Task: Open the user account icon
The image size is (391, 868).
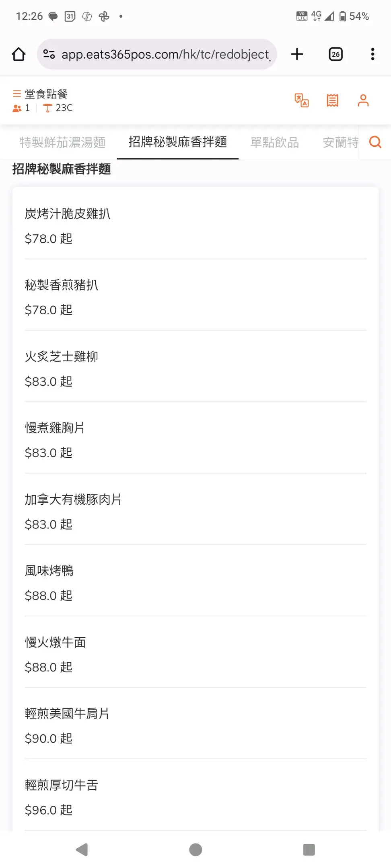Action: point(363,100)
